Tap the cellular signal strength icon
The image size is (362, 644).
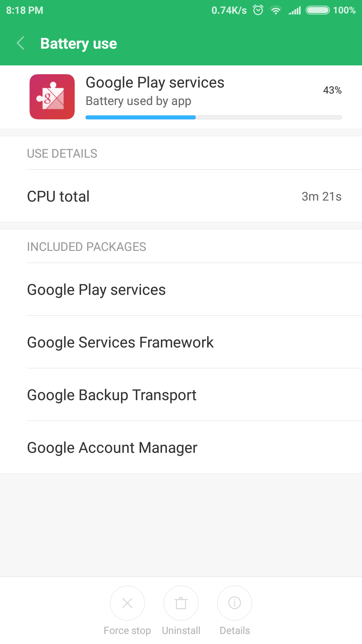point(295,10)
